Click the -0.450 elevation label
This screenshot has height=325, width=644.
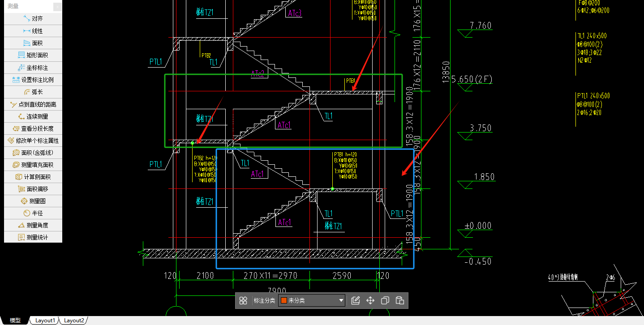tap(477, 261)
